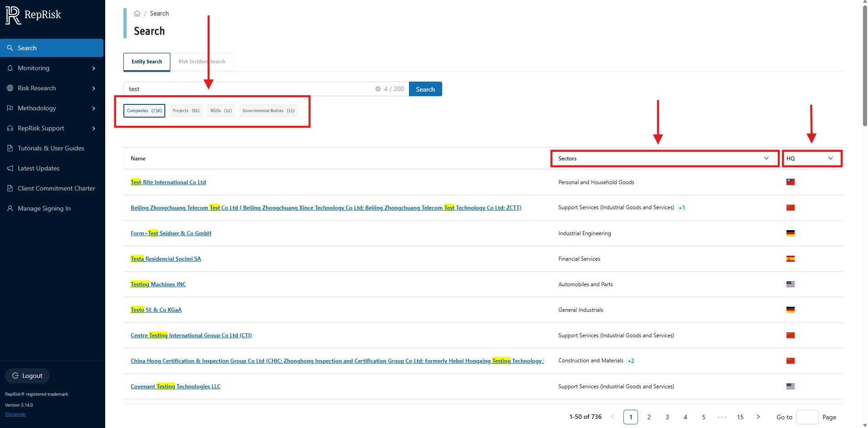Open Tutorials & User Guides
Viewport: 868px width, 428px height.
(51, 148)
